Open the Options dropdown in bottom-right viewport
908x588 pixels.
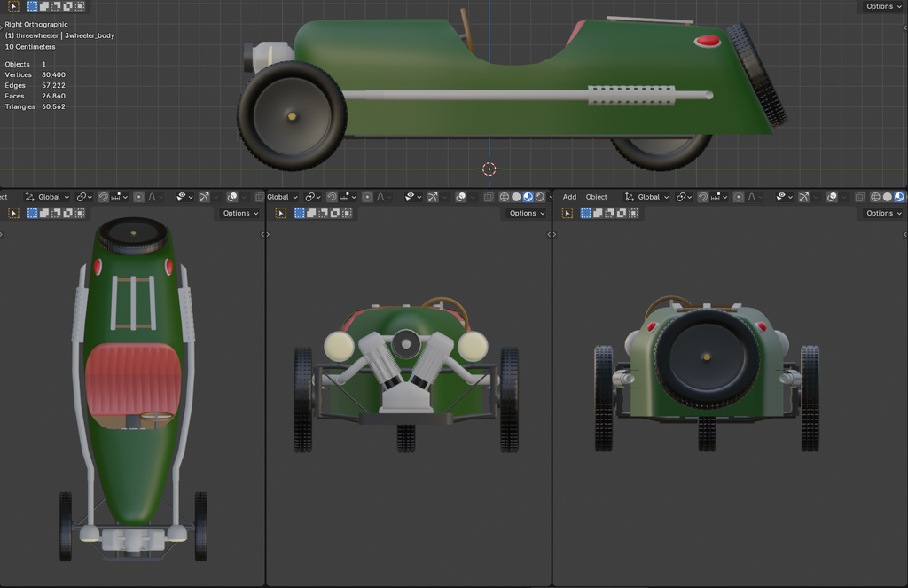point(883,213)
